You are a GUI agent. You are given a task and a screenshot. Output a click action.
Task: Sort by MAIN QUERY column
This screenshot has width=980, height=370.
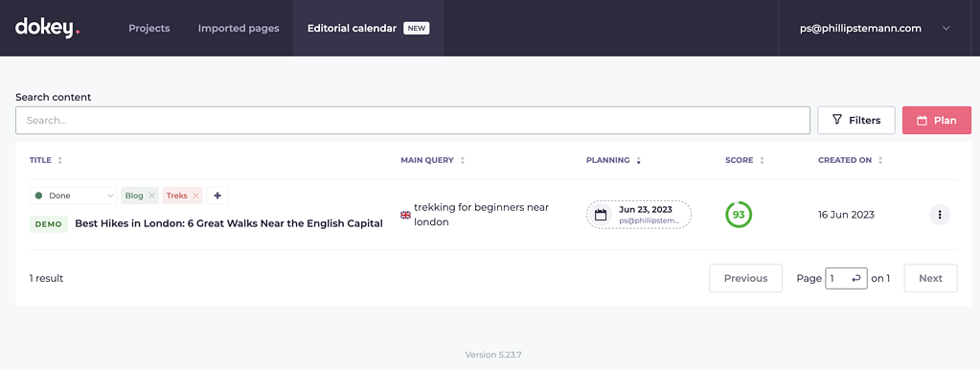pos(433,160)
